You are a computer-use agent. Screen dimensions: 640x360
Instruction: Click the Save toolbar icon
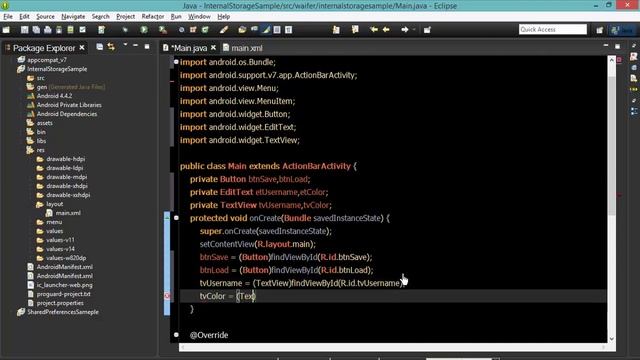coord(24,30)
